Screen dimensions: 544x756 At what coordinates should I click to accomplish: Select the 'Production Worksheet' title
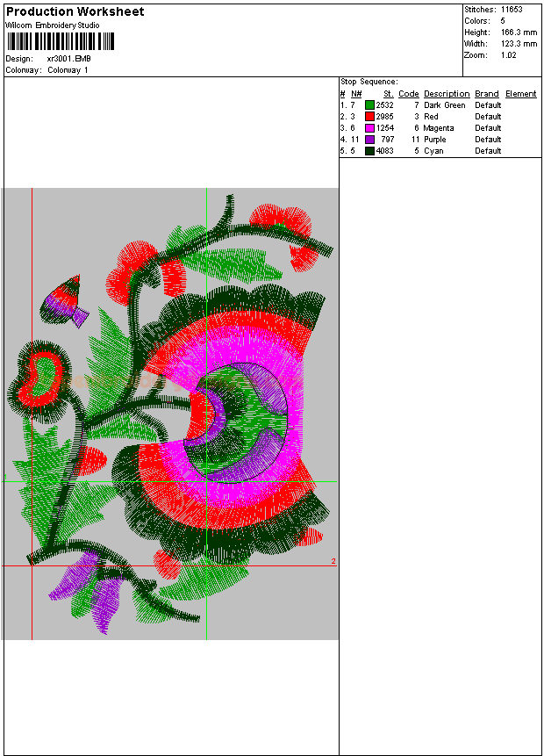(x=75, y=11)
